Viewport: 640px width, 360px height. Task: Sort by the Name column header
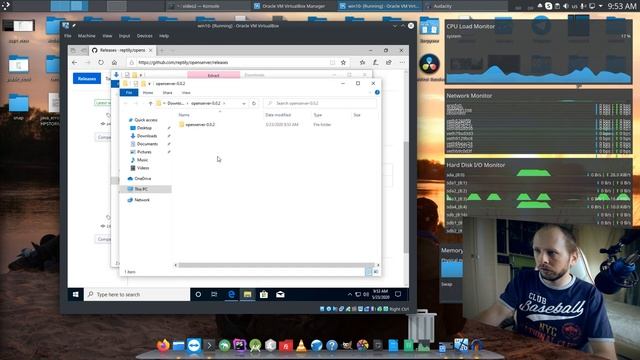coord(184,115)
